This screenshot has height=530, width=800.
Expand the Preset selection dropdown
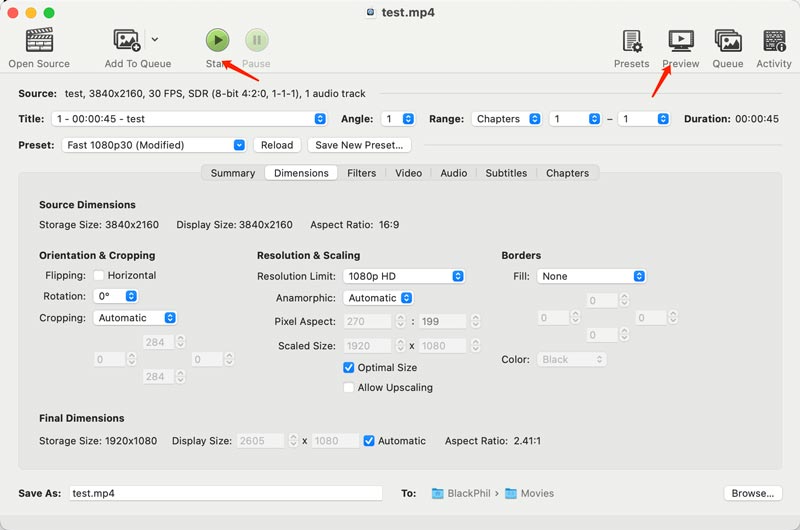pyautogui.click(x=155, y=145)
